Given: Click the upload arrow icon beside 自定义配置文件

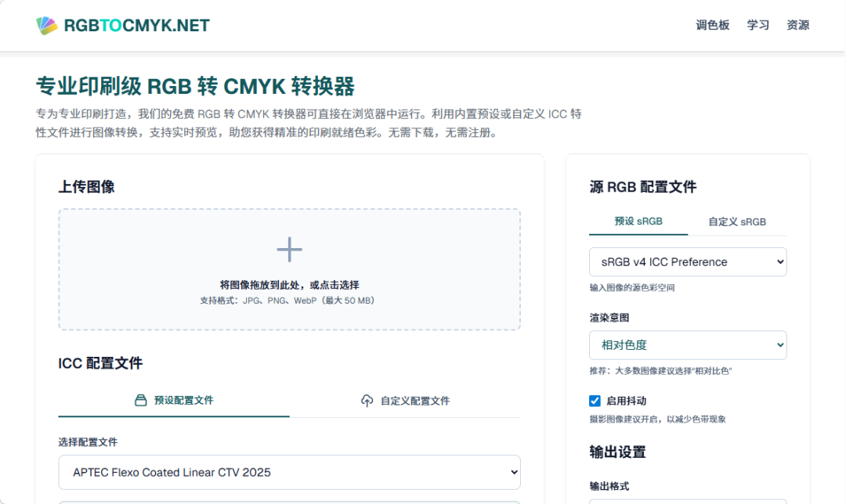Looking at the screenshot, I should (x=365, y=401).
